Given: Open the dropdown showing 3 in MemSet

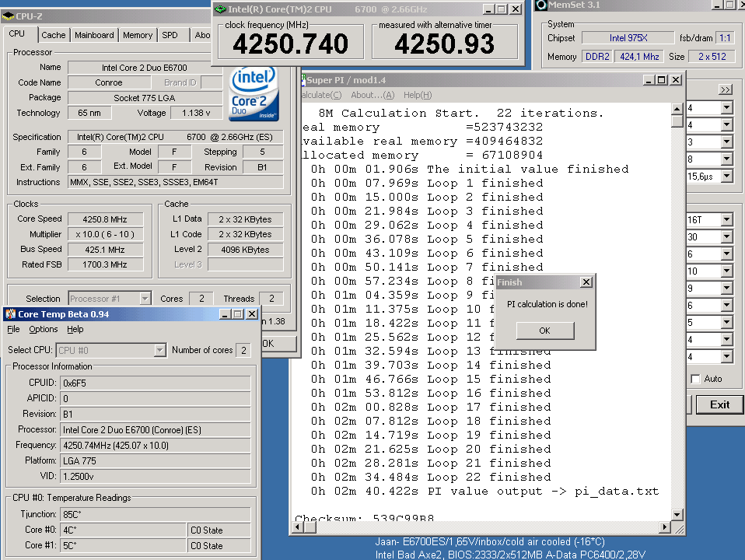Looking at the screenshot, I should click(726, 142).
